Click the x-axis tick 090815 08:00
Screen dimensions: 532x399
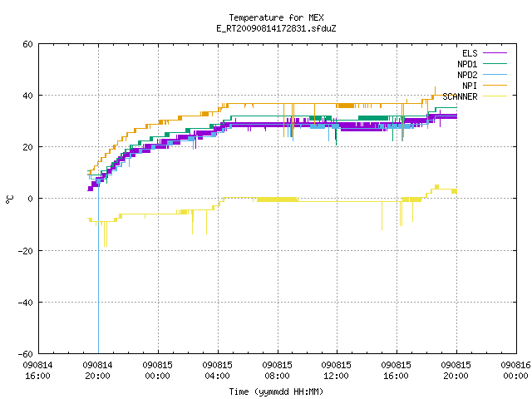277,371
